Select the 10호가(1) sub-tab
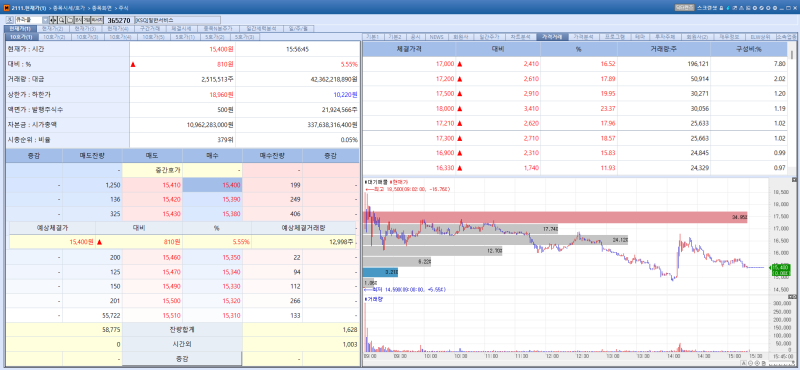The height and width of the screenshot is (370, 800). 21,37
